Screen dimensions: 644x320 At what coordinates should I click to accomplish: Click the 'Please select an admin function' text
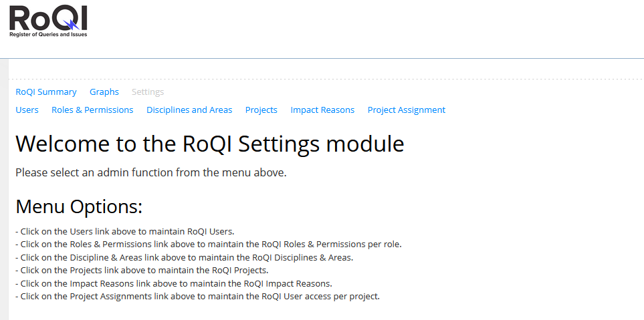click(x=151, y=173)
